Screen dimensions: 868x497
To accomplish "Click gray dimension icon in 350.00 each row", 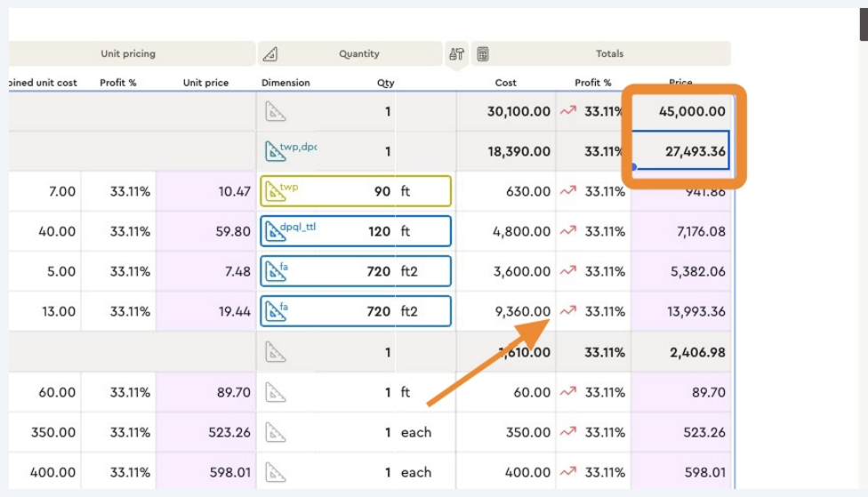I will tap(276, 433).
